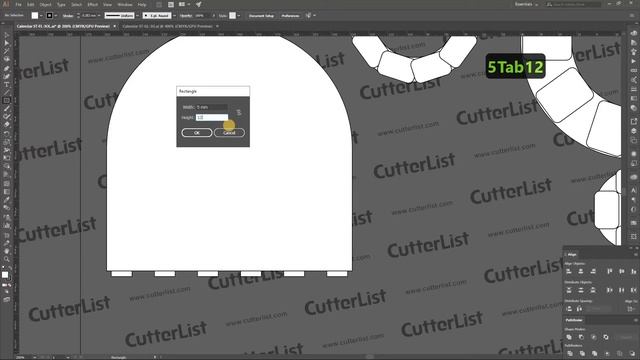This screenshot has width=640, height=360.
Task: Close the active document tab
Action: [115, 26]
